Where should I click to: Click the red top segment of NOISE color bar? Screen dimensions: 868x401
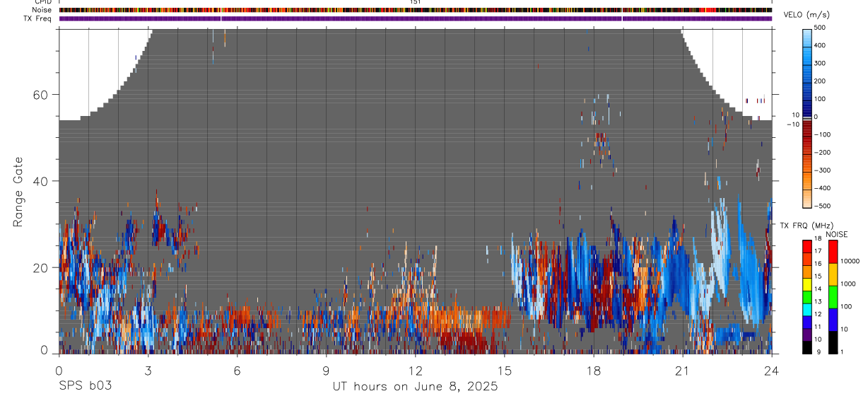coord(833,252)
